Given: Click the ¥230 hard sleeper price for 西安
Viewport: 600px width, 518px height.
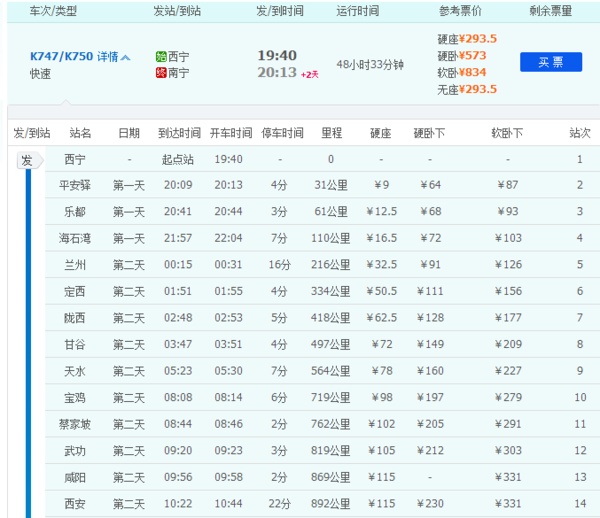Looking at the screenshot, I should 430,504.
